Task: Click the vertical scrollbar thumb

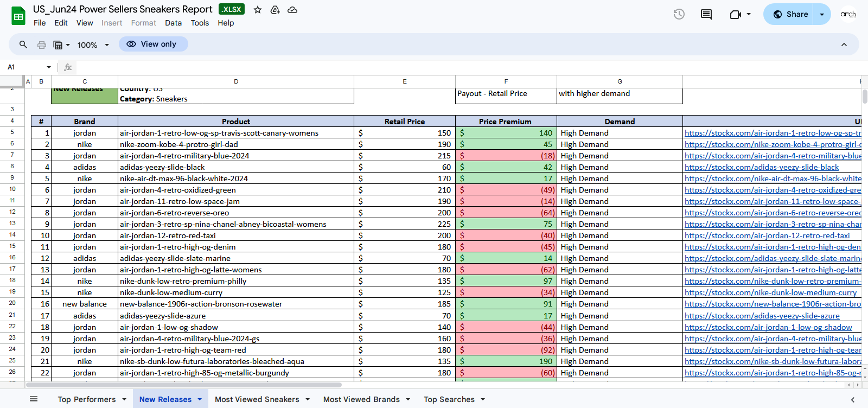Action: [865, 97]
